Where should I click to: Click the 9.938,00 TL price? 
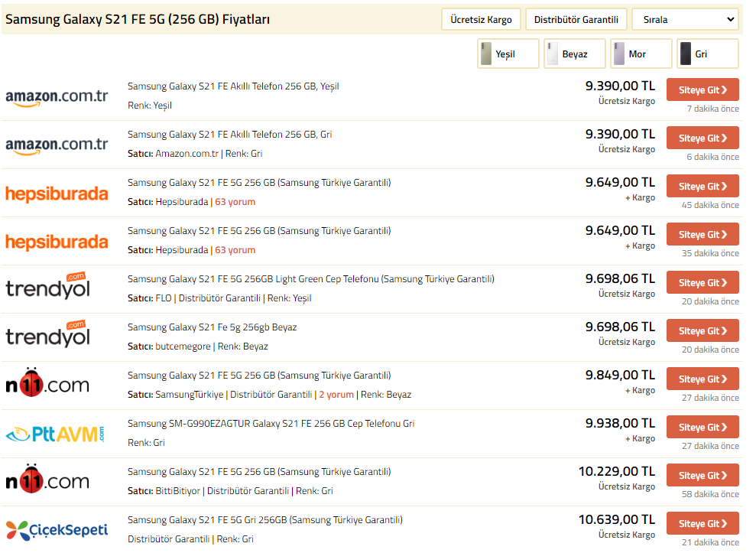coord(620,424)
